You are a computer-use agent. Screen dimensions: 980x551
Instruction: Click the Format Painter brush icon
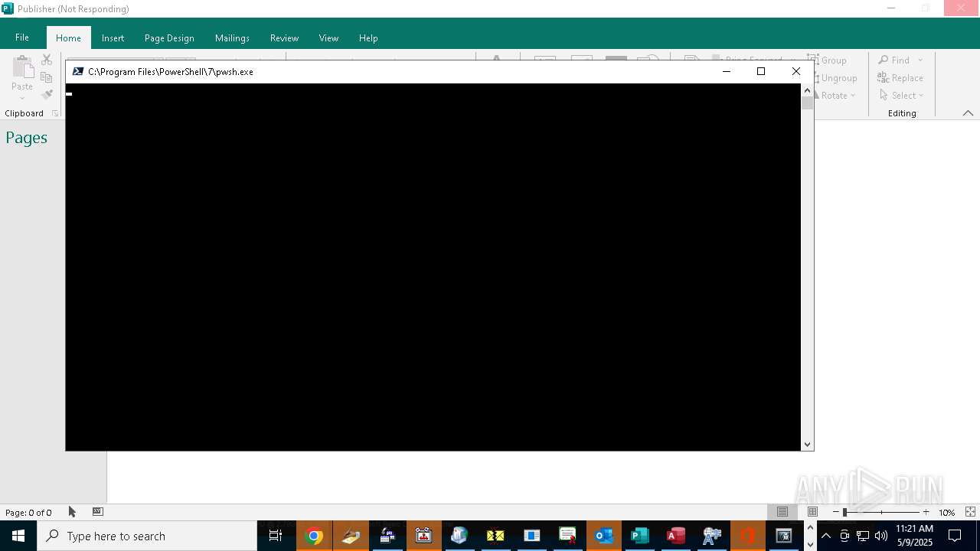tap(47, 95)
